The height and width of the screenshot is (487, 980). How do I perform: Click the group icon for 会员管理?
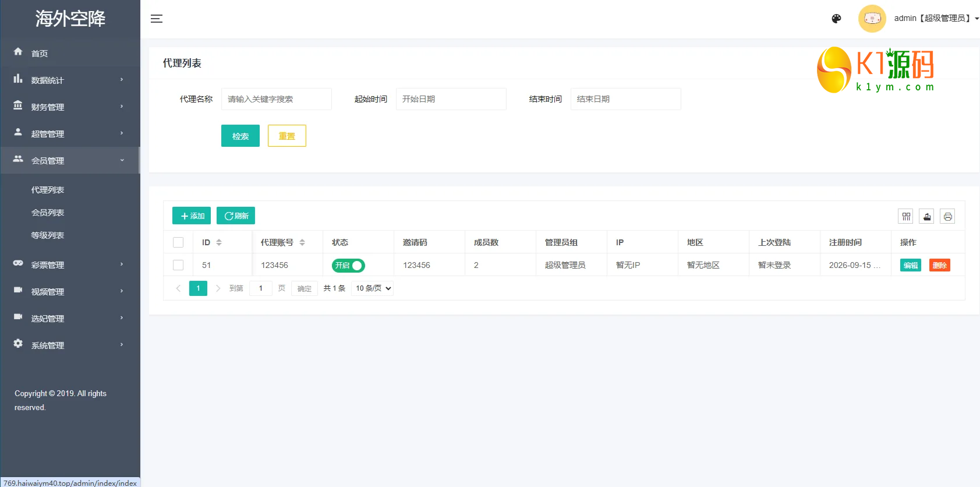(18, 159)
